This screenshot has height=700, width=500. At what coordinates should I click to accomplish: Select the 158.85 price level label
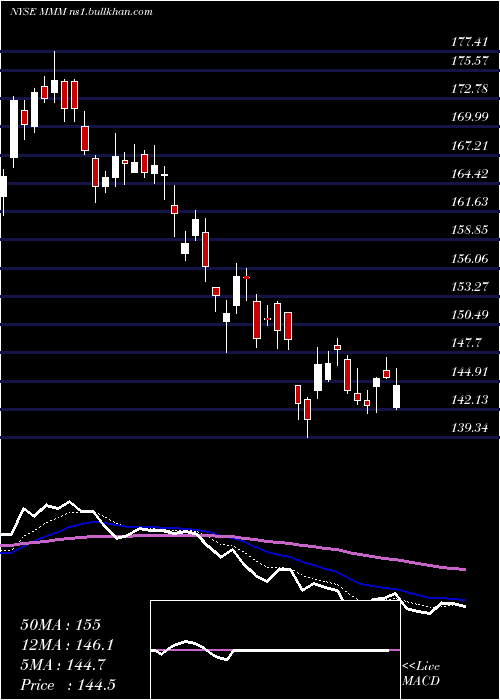coord(470,230)
